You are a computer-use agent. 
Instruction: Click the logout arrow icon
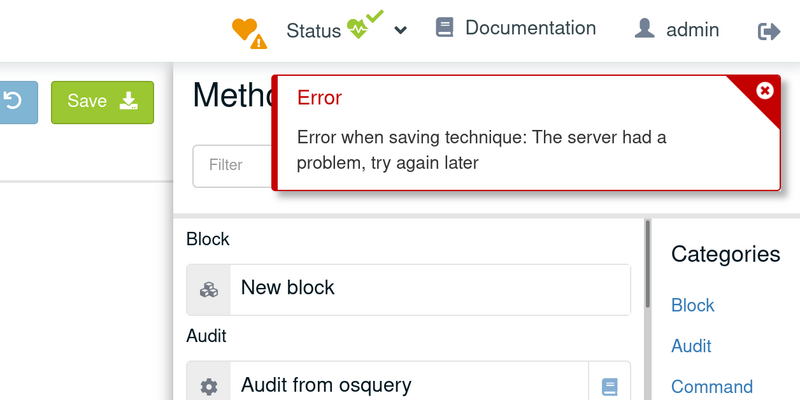[x=769, y=32]
